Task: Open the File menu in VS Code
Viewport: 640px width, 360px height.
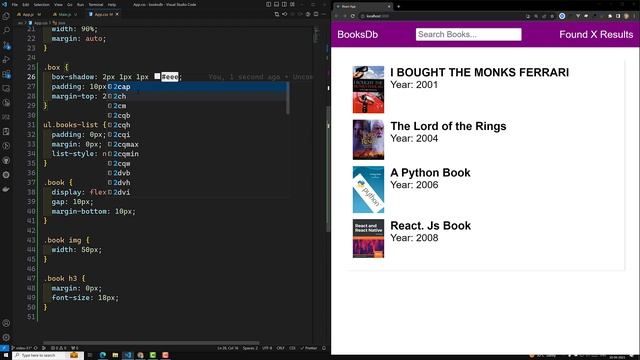Action: coord(15,4)
